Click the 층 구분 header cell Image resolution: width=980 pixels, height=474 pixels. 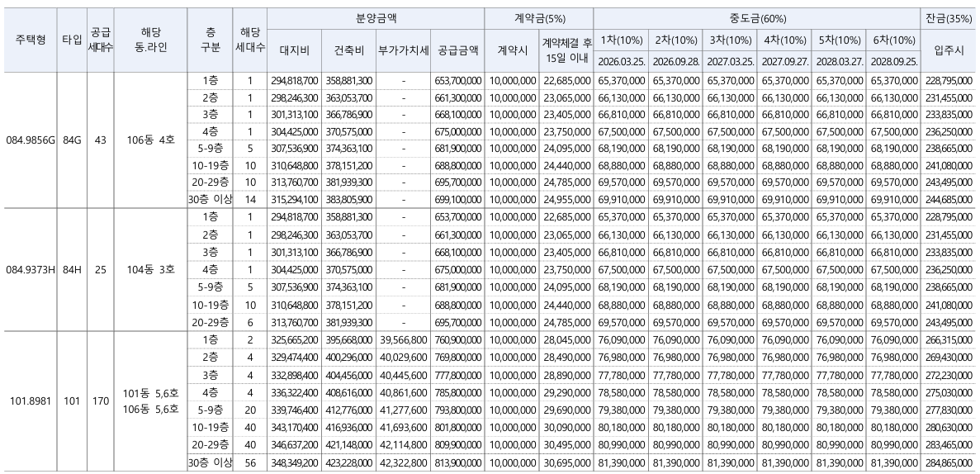(x=210, y=40)
